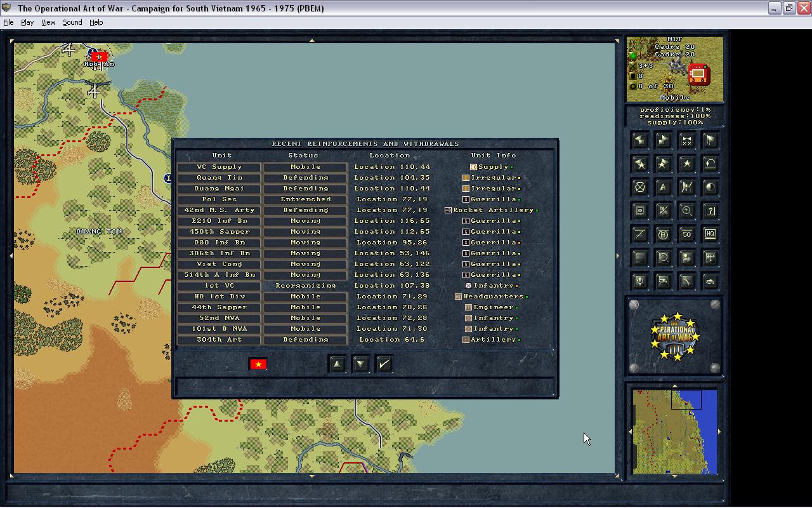Click the balance scale icon
The height and width of the screenshot is (508, 812).
(710, 258)
